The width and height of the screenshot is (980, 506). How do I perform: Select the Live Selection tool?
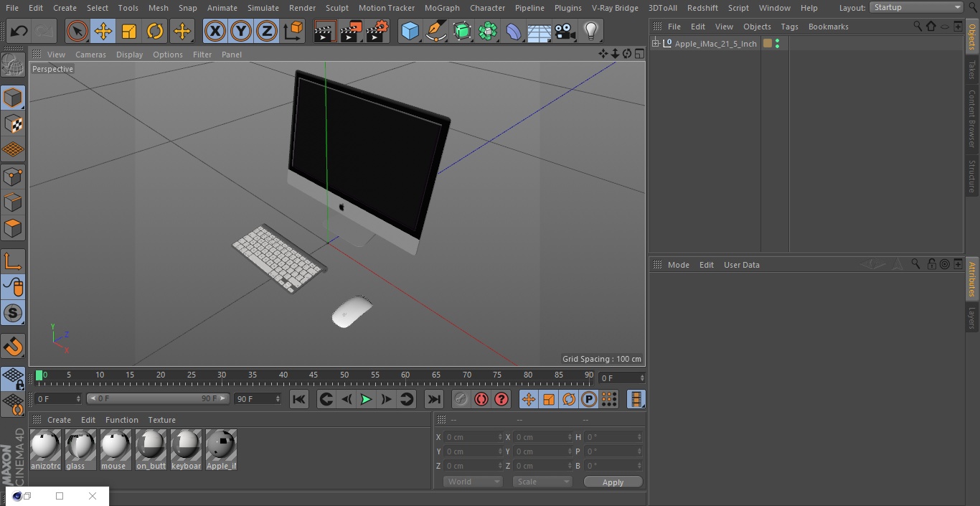(x=77, y=31)
